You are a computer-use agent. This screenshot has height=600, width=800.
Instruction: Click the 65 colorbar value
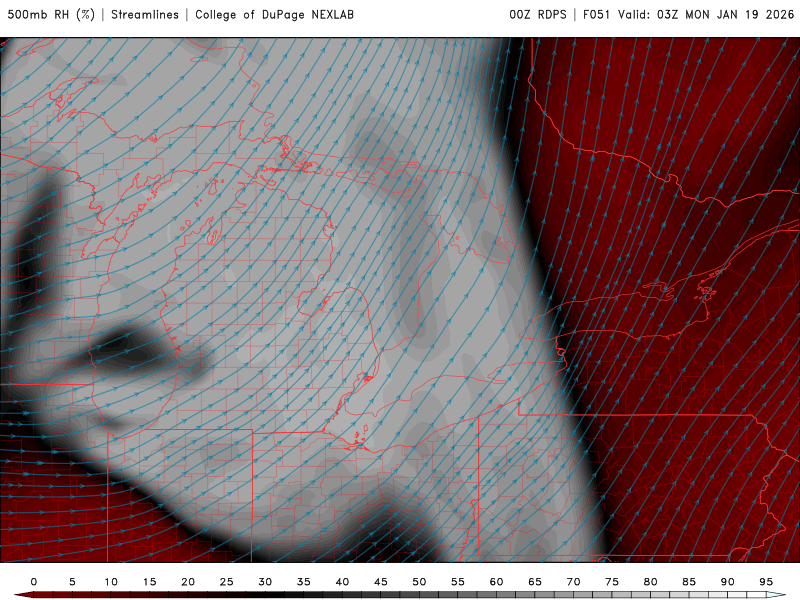pos(535,582)
